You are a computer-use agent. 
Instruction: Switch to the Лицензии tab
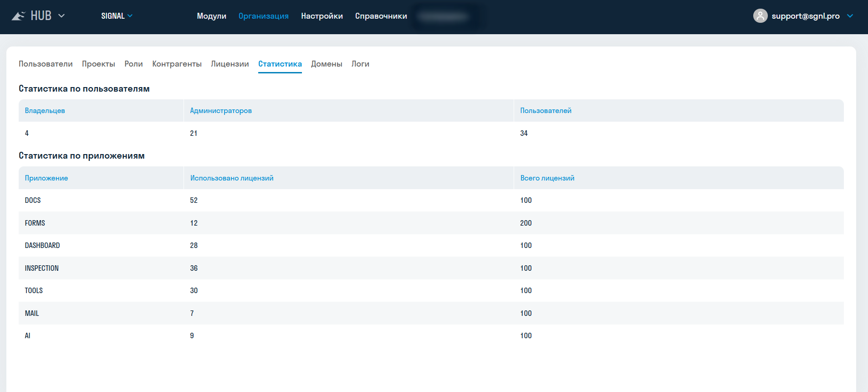coord(230,64)
